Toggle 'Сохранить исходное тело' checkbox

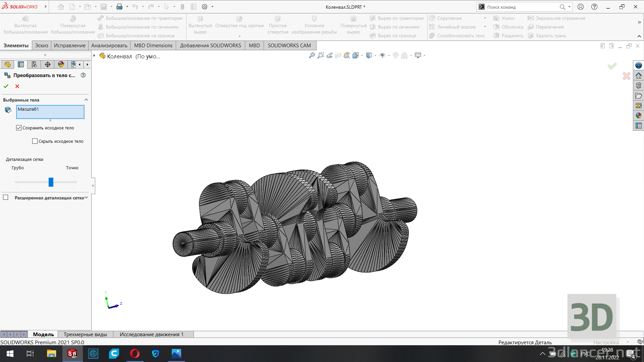19,128
